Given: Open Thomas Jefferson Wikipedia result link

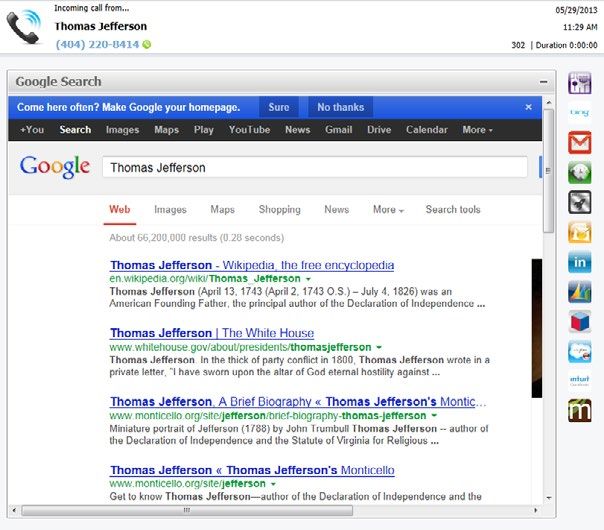Looking at the screenshot, I should coord(252,265).
